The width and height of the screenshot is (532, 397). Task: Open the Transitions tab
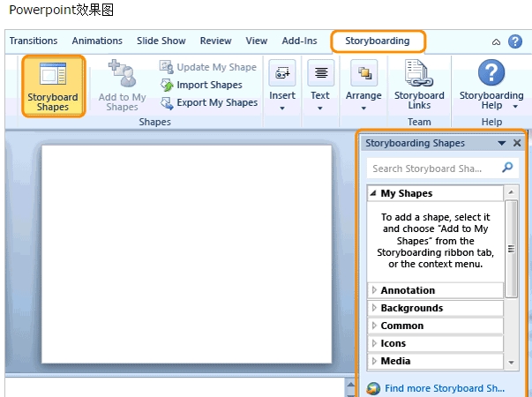(x=34, y=41)
